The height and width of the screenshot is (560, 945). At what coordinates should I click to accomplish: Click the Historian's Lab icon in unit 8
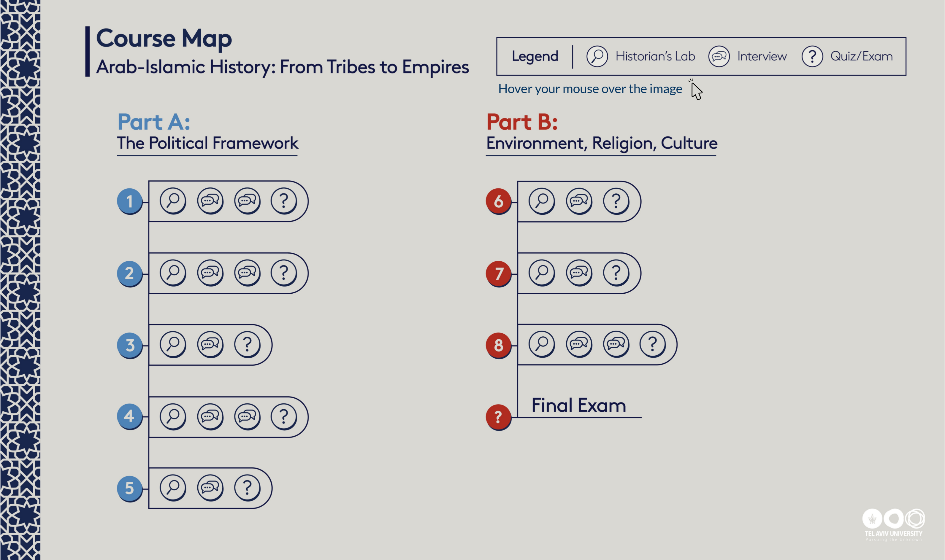541,344
